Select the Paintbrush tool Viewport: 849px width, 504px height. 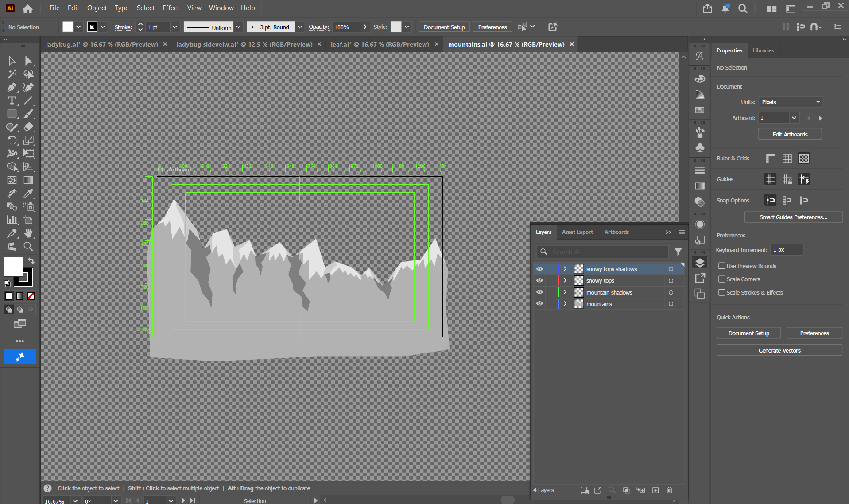[x=28, y=114]
